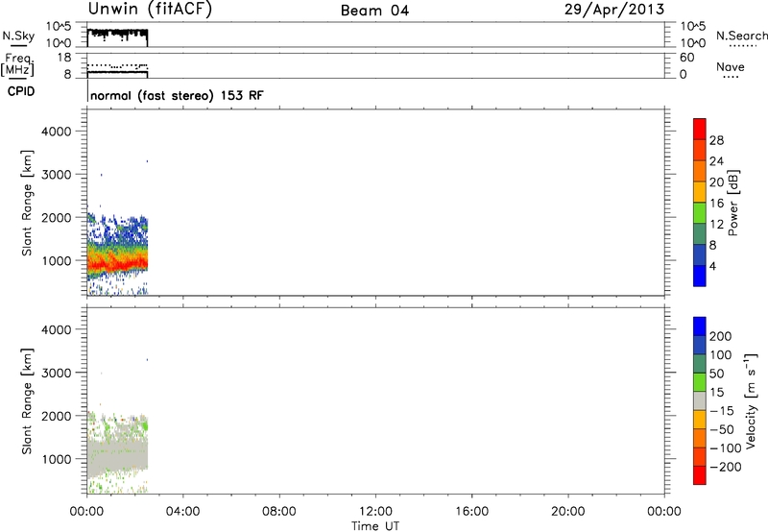Pick the Power colorbar segment between 20 and 24
Viewport: 768px width, 532px height.
pyautogui.click(x=700, y=171)
